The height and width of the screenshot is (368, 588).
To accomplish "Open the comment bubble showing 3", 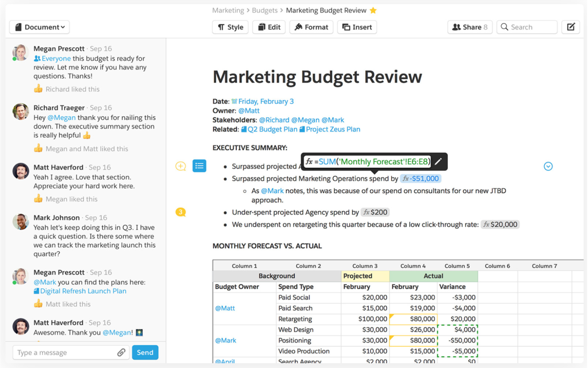I will [181, 212].
